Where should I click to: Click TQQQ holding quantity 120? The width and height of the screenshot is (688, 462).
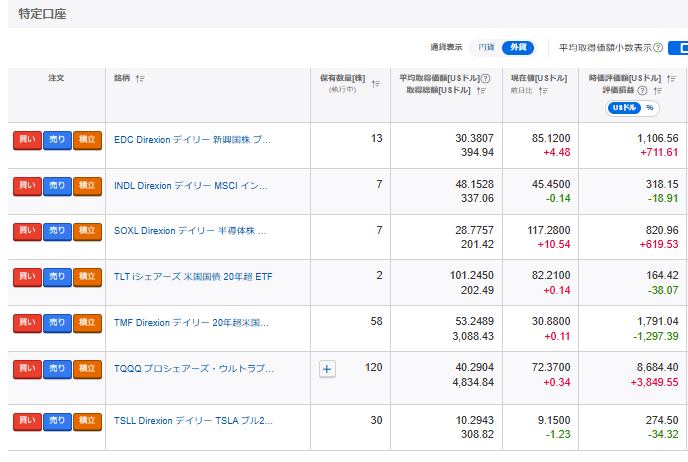coord(373,367)
